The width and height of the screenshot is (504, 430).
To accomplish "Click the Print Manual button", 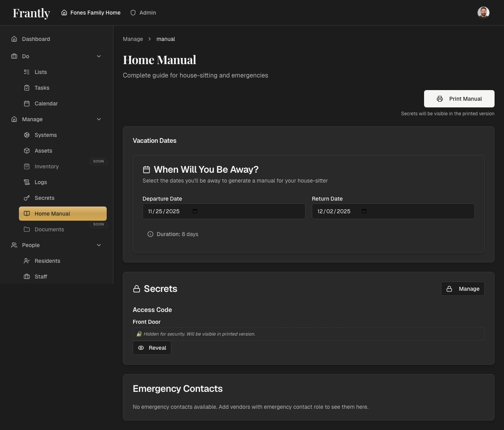I will [459, 99].
